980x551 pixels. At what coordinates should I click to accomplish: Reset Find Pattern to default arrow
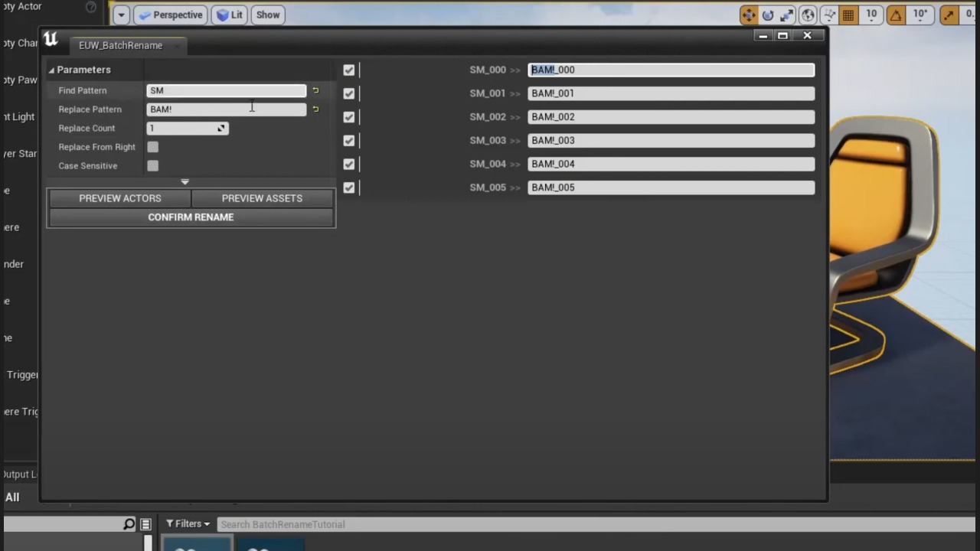tap(315, 90)
